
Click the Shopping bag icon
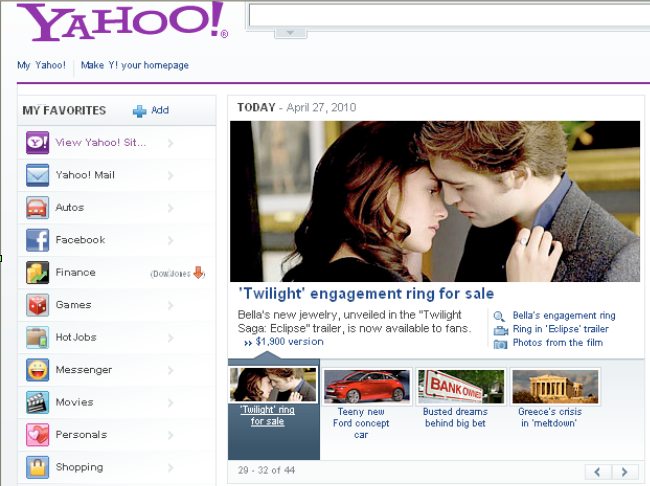click(37, 467)
